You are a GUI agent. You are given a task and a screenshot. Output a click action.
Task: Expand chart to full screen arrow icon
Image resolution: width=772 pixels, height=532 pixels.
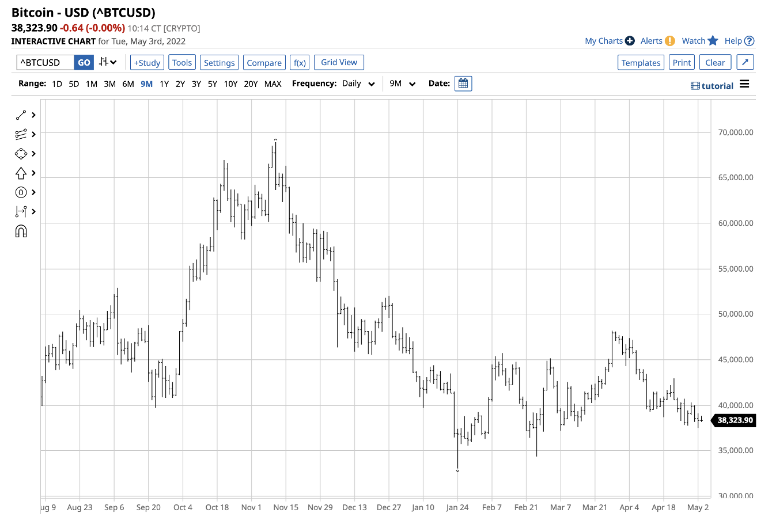745,62
